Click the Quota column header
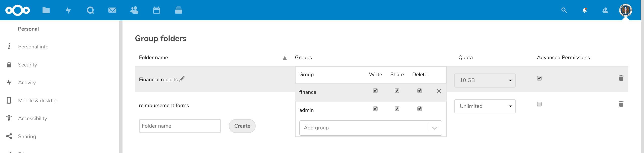This screenshot has height=153, width=644. click(x=466, y=57)
